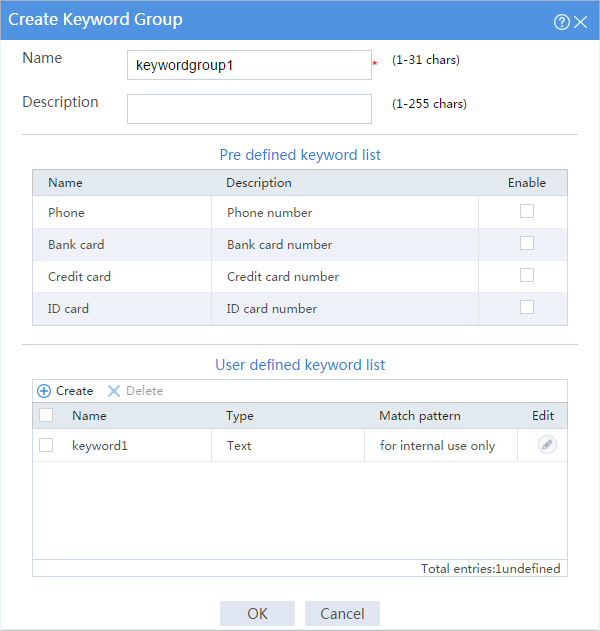The width and height of the screenshot is (600, 631).
Task: Click the Create label in toolbar
Action: click(x=74, y=391)
